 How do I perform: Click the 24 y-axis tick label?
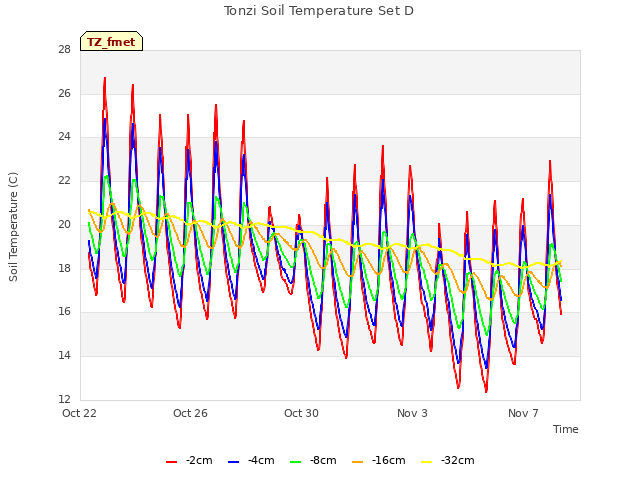click(x=64, y=137)
